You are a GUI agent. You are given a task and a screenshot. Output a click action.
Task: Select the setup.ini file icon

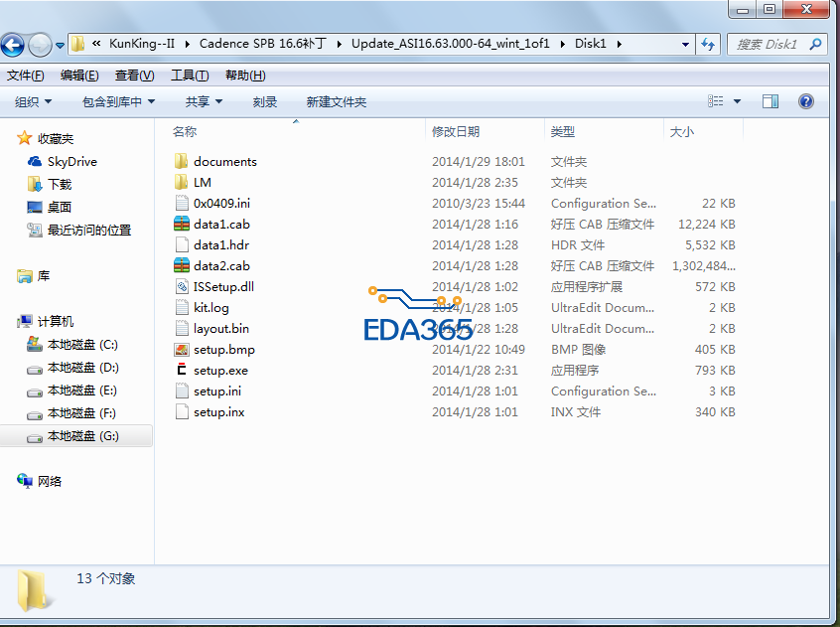pyautogui.click(x=182, y=392)
